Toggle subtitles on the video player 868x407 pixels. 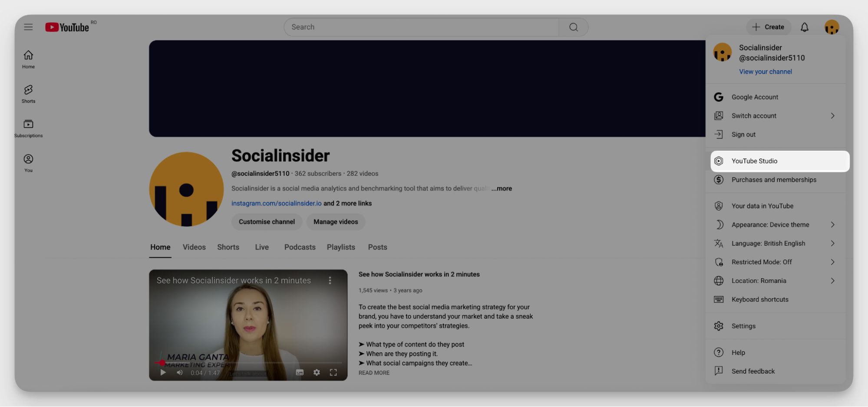(x=300, y=372)
